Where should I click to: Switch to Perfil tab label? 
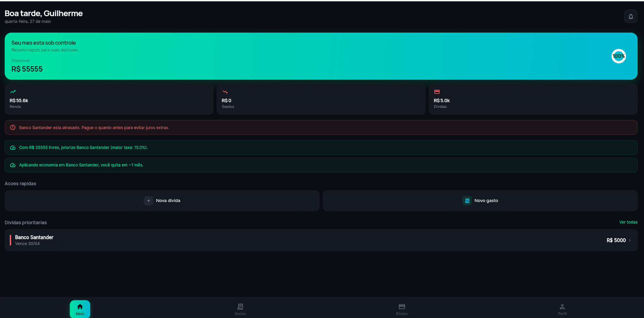(x=562, y=314)
